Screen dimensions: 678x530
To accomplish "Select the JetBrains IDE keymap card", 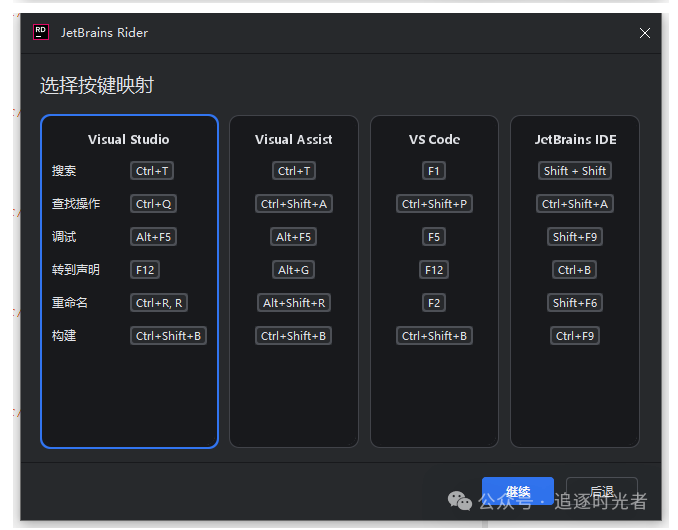I will (575, 281).
